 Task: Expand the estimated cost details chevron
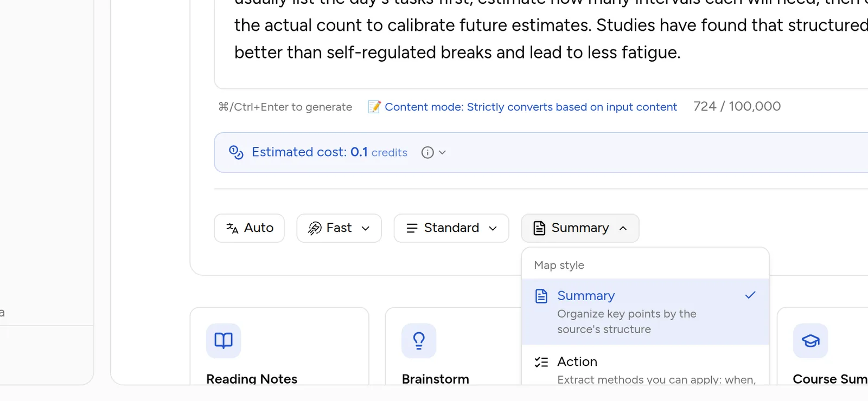(x=442, y=152)
